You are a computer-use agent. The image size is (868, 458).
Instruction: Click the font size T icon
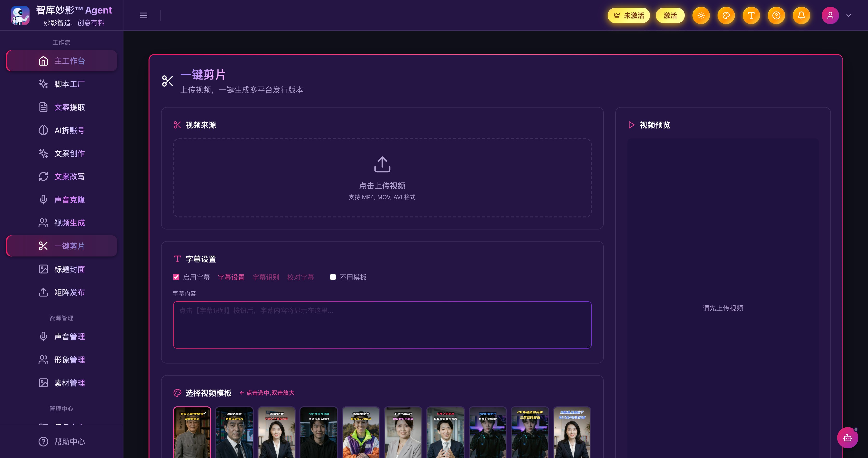click(x=751, y=15)
